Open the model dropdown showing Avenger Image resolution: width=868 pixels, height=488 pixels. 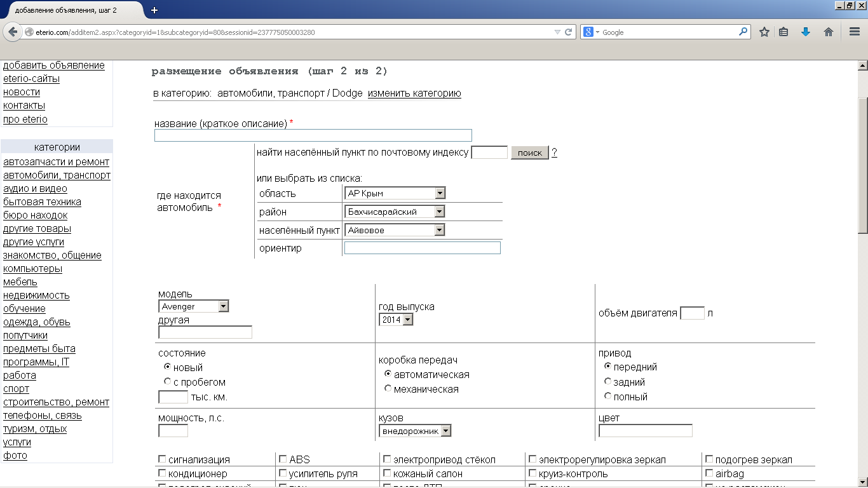[x=193, y=306]
